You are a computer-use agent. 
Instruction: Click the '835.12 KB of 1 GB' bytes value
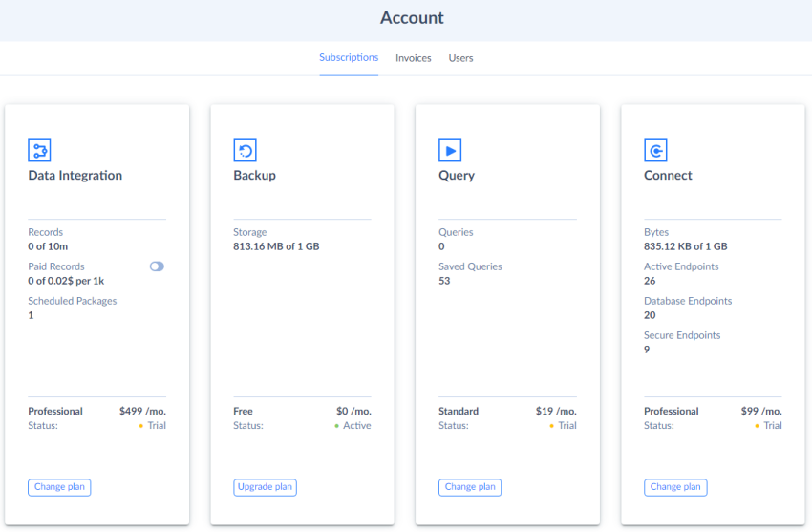pyautogui.click(x=686, y=246)
